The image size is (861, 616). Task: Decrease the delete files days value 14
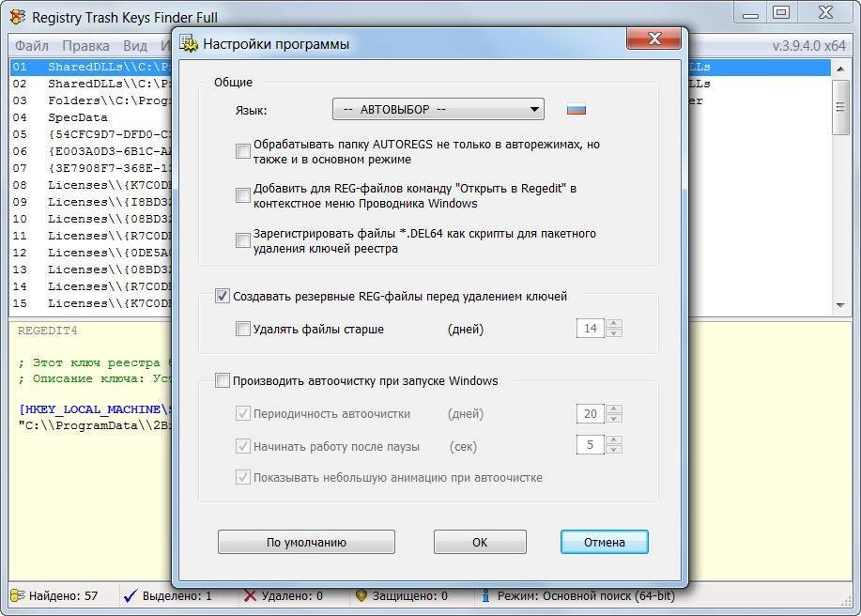pos(614,332)
